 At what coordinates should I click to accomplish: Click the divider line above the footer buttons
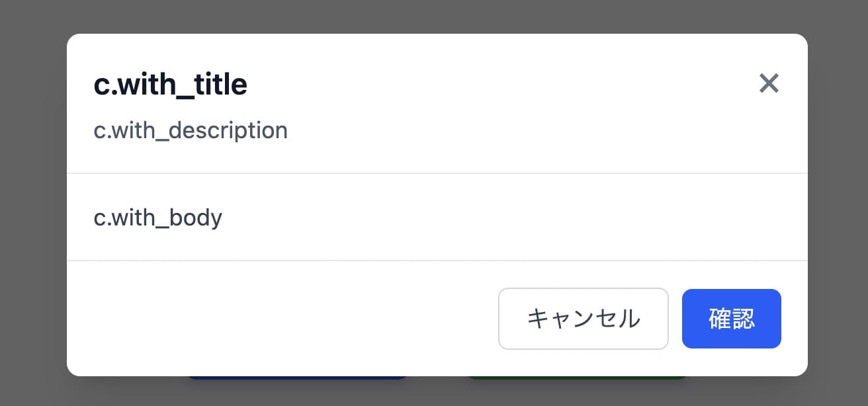[437, 261]
